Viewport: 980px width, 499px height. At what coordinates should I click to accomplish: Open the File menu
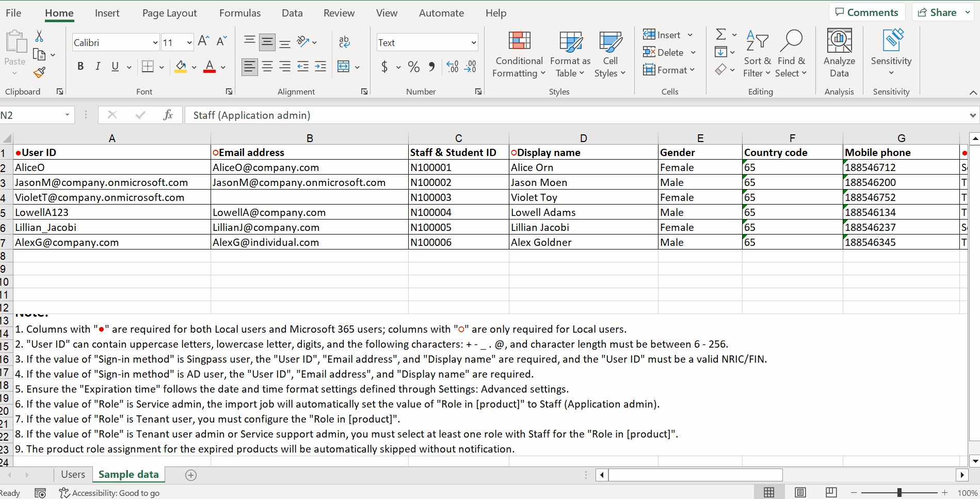[13, 13]
